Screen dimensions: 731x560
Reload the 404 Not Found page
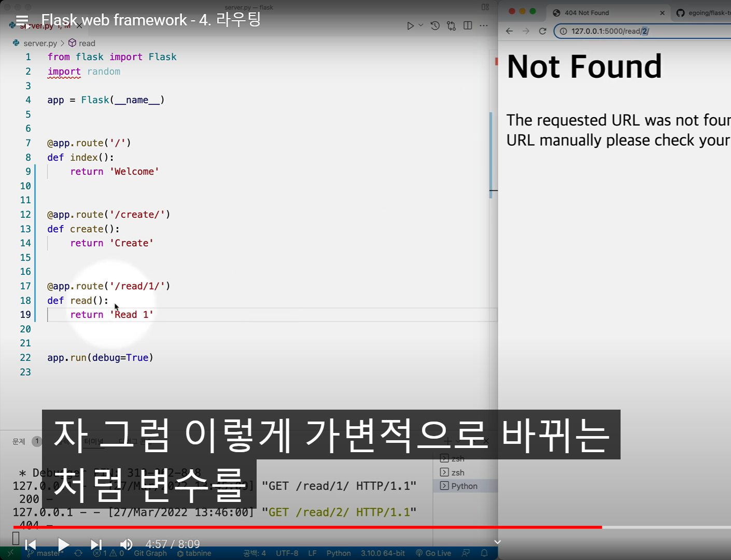(x=542, y=31)
